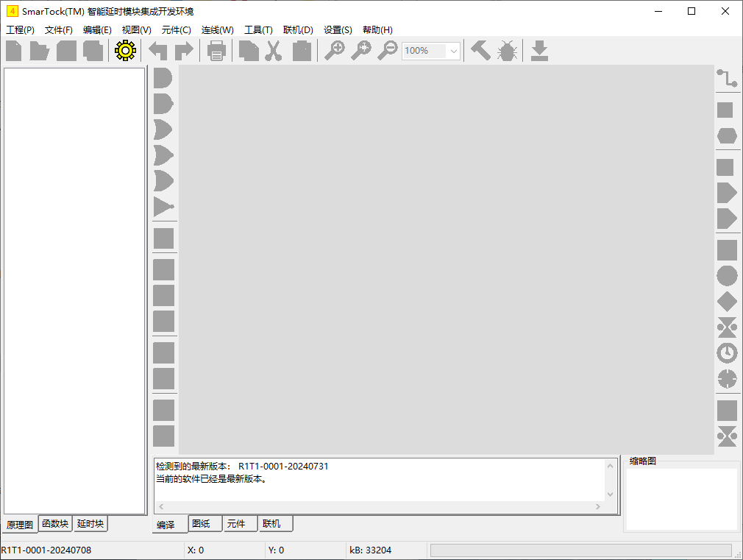Click the "kB: 33204" status bar entry
This screenshot has width=743, height=560.
click(371, 550)
